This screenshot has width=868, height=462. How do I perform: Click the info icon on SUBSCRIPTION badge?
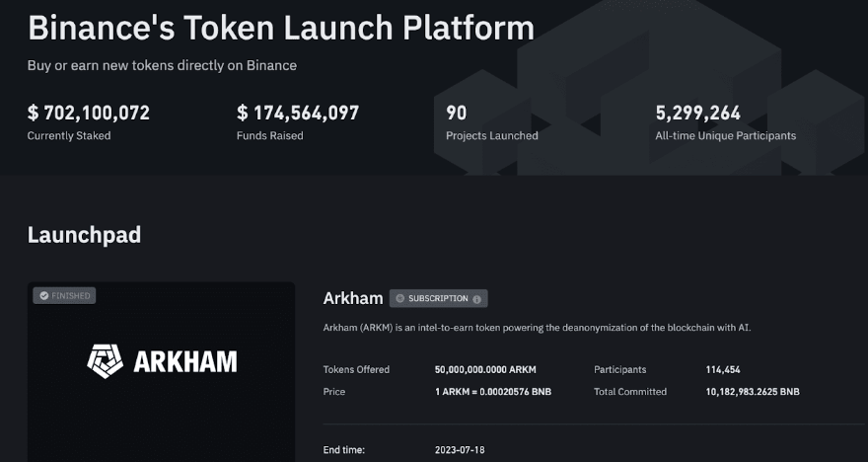[x=476, y=299]
